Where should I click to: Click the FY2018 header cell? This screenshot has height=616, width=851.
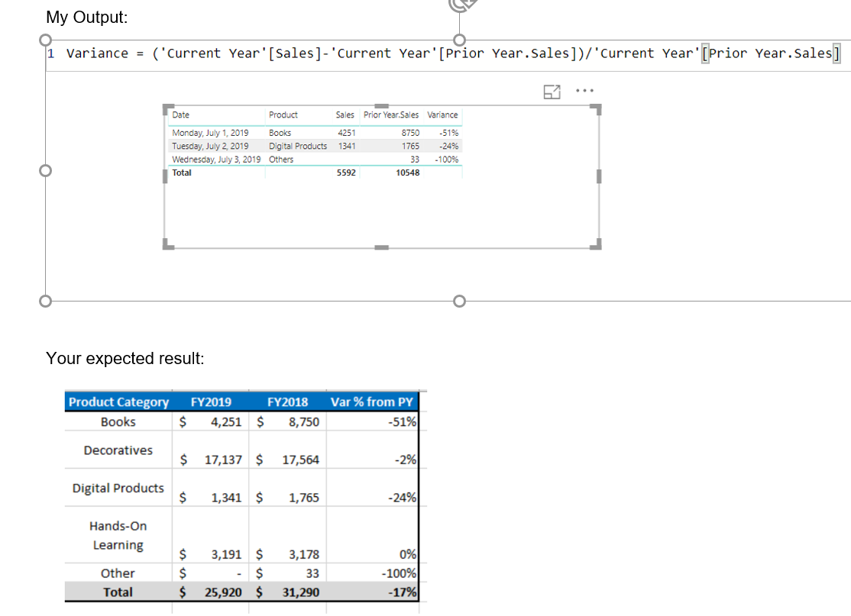(288, 402)
